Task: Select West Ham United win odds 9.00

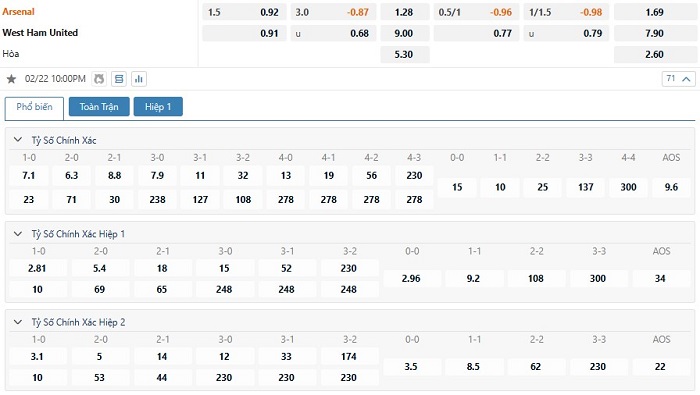Action: [x=404, y=33]
